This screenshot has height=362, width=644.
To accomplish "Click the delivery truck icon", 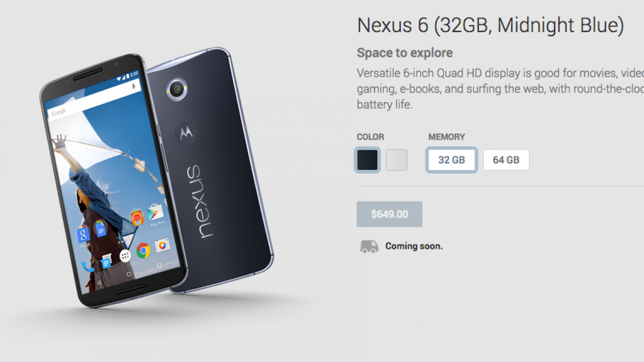I will [369, 246].
